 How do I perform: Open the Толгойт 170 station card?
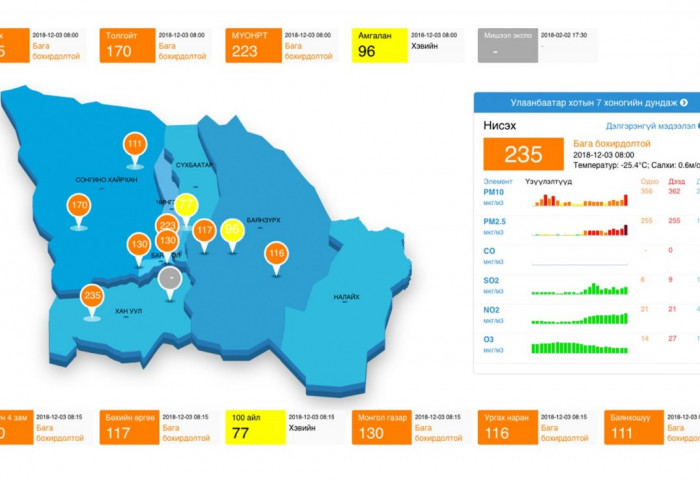tap(155, 46)
